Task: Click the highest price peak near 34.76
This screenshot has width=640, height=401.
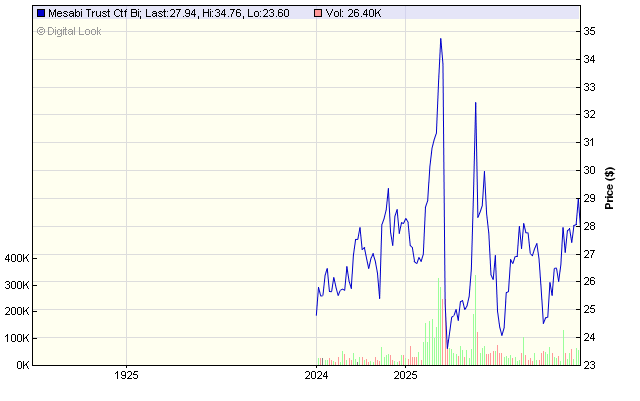Action: click(x=440, y=39)
